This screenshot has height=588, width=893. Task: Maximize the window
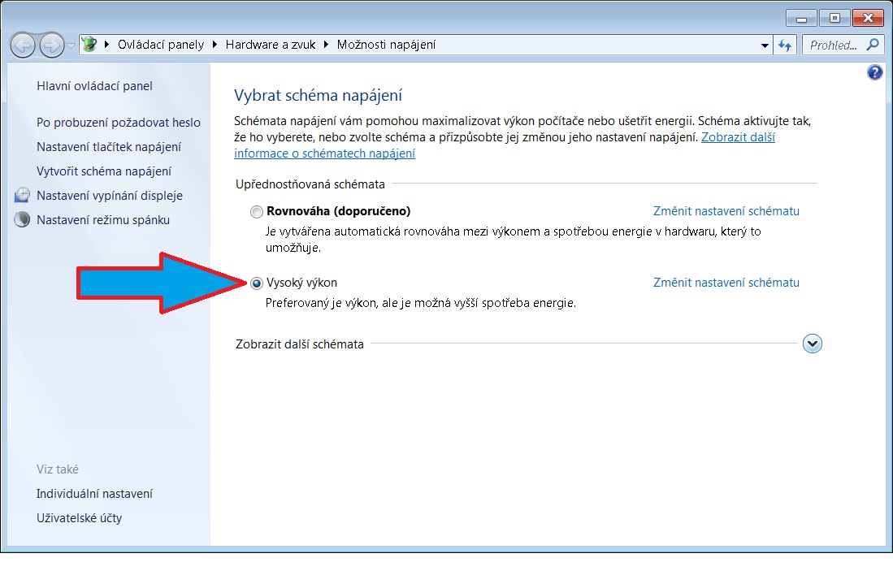pyautogui.click(x=834, y=18)
